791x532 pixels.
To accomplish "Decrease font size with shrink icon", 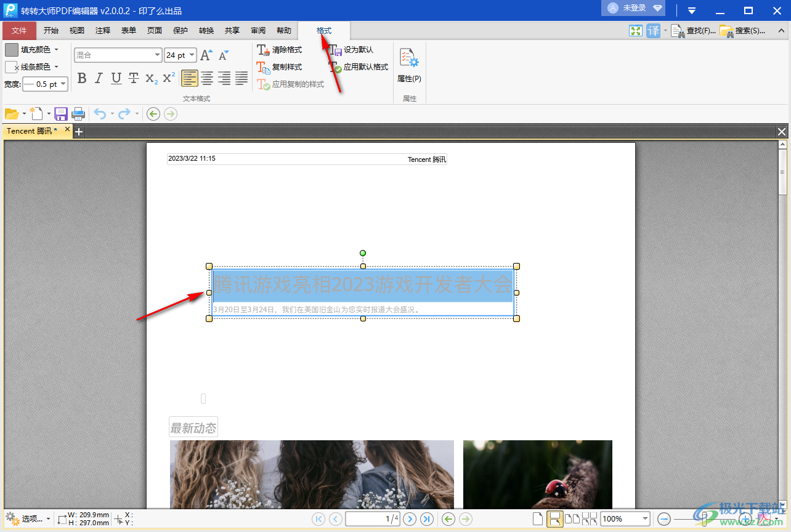I will [x=224, y=55].
